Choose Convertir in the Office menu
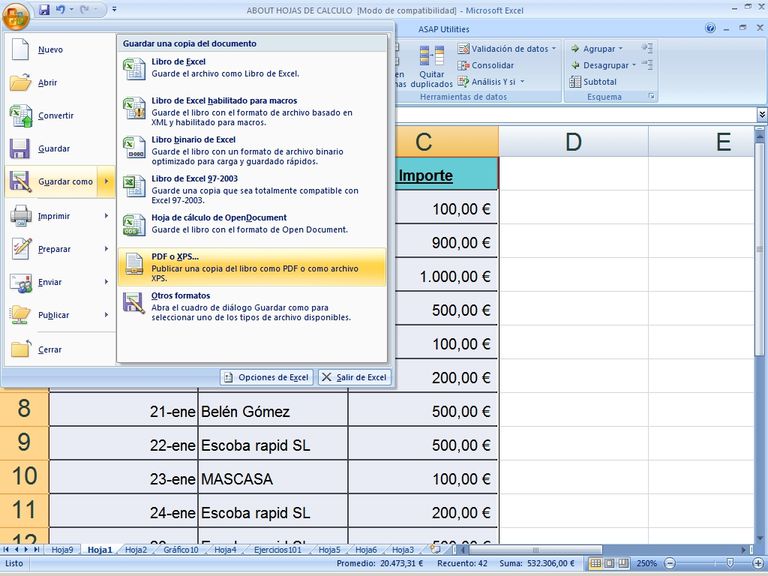 tap(60, 116)
